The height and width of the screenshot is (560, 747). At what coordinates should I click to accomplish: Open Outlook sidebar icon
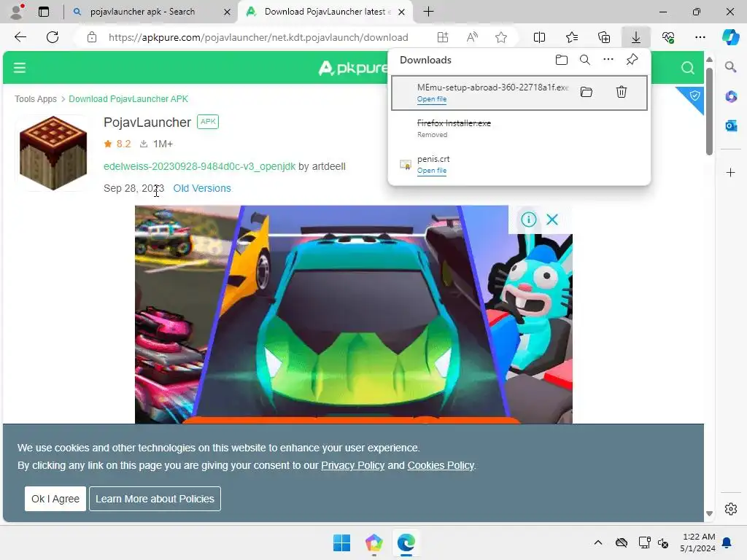point(731,125)
